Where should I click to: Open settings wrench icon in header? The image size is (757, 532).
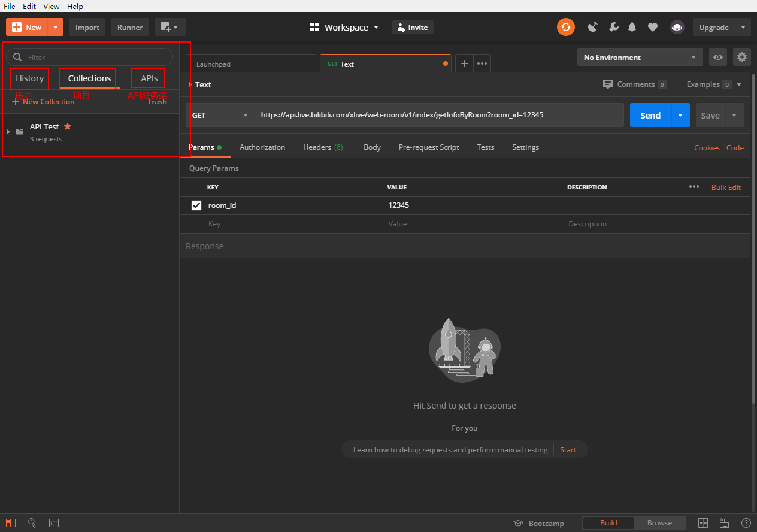point(613,27)
